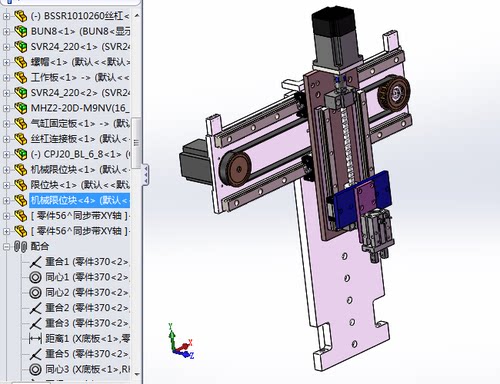Viewport: 500px width, 384px height.
Task: Select the highlighted 机械限位块<4> row text
Action: click(x=79, y=200)
